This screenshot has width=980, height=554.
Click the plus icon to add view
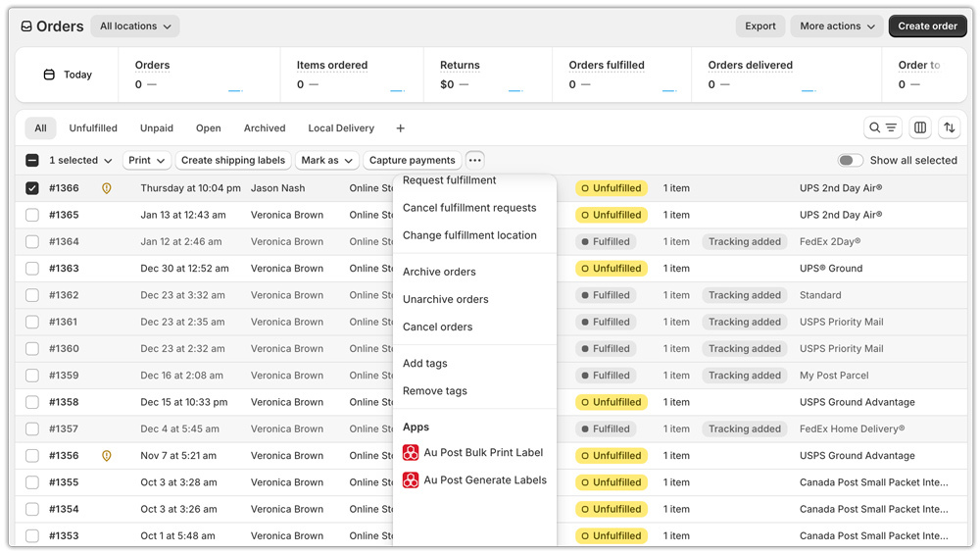[x=400, y=128]
